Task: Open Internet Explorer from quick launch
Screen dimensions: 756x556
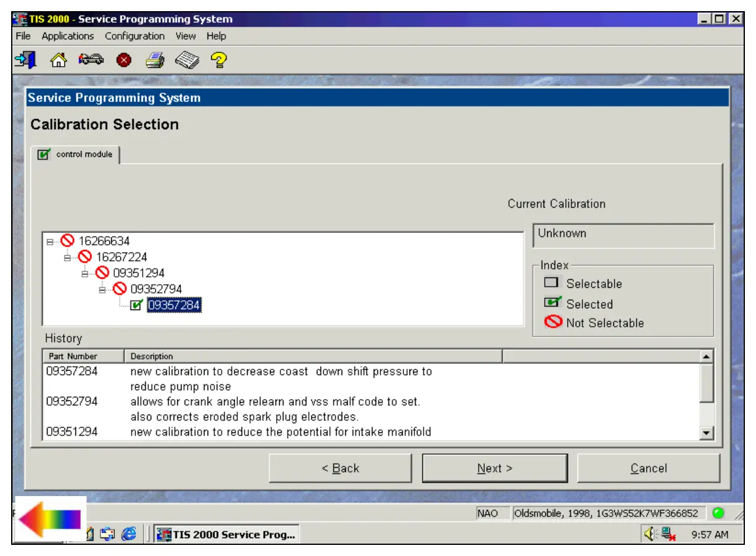Action: tap(129, 534)
